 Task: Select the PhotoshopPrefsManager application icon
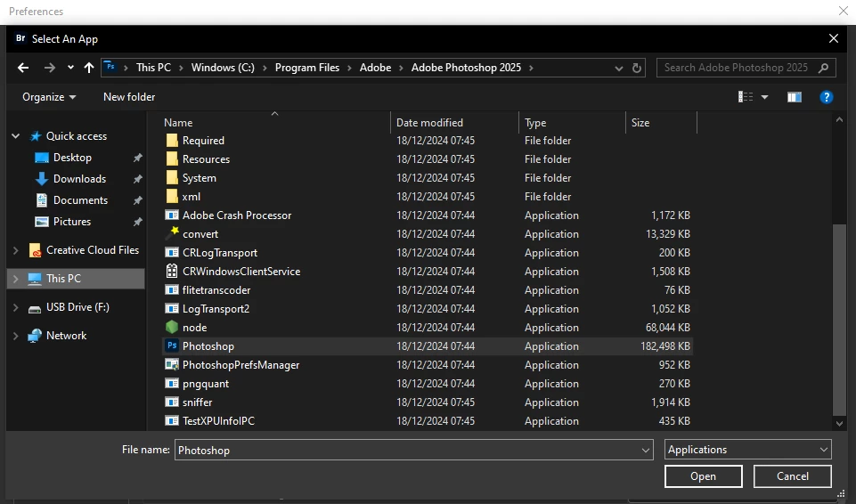172,364
